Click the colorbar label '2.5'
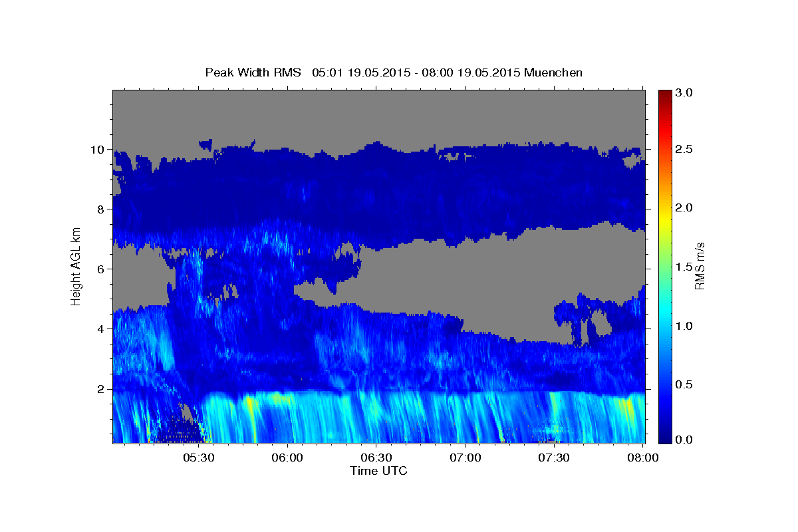This screenshot has height=532, width=798. click(684, 150)
